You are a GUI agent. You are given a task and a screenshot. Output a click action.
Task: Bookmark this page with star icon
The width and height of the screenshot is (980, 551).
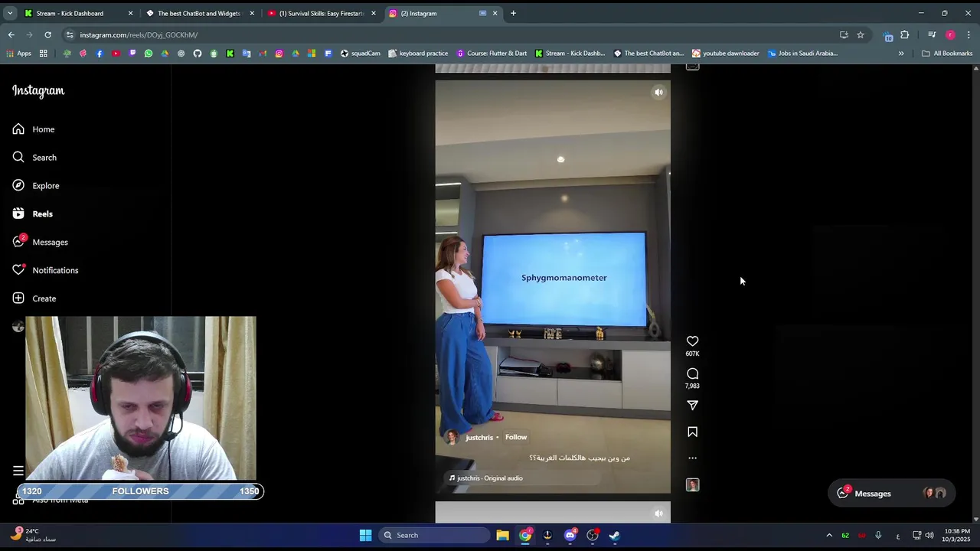(861, 34)
